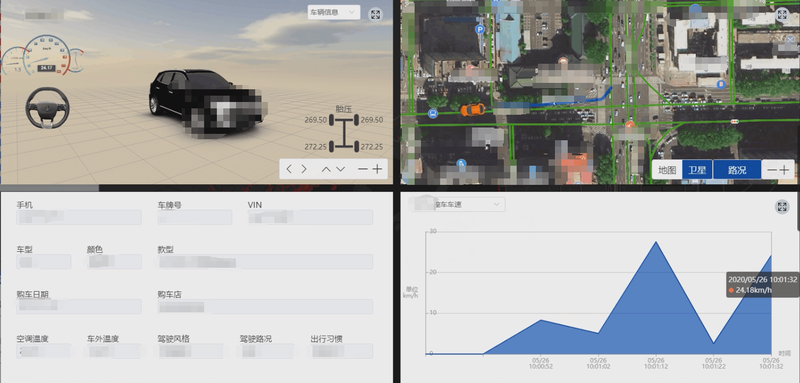Zoom in the 3D car view
Image resolution: width=800 pixels, height=383 pixels.
click(x=377, y=169)
